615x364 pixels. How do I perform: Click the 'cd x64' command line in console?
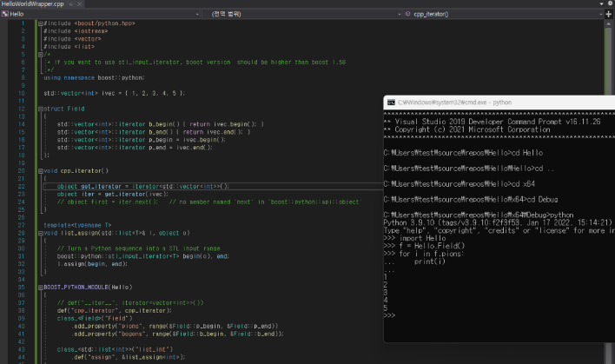pyautogui.click(x=460, y=184)
